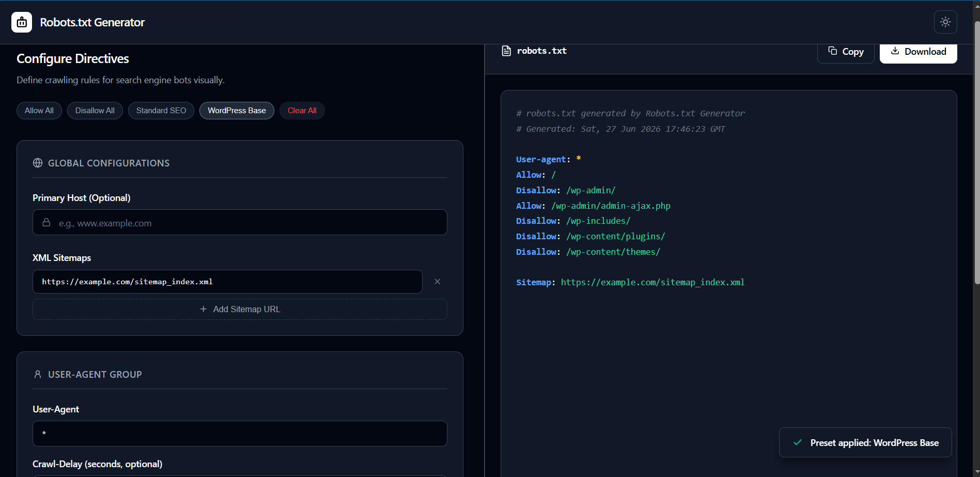Click the 'Allow: /' output line

click(x=536, y=175)
